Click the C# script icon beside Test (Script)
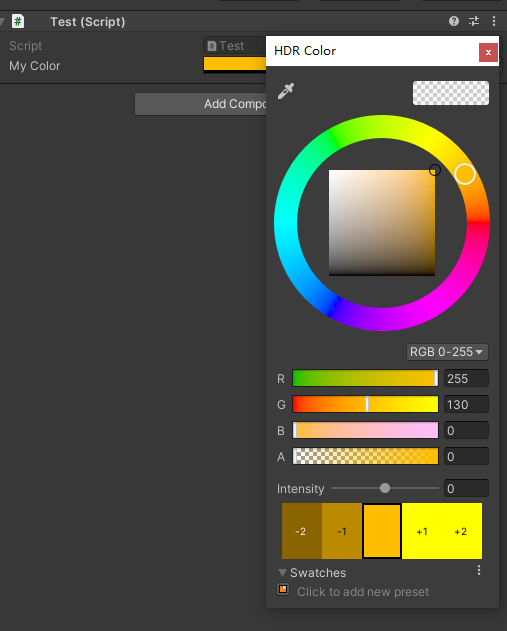Screen dimensions: 507x631 point(18,21)
